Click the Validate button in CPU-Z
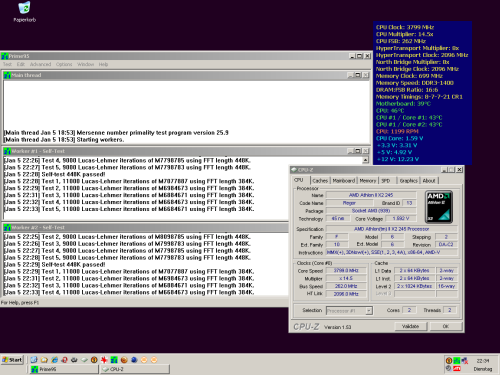This screenshot has height=375, width=500. (410, 326)
